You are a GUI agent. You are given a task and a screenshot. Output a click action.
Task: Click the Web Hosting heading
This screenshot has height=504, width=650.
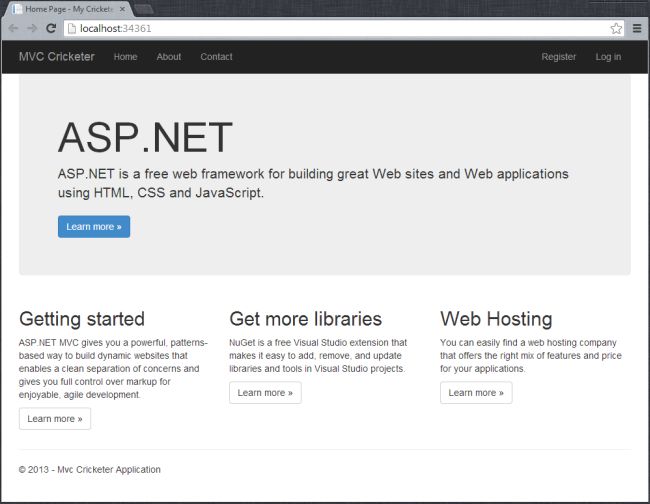pos(496,319)
